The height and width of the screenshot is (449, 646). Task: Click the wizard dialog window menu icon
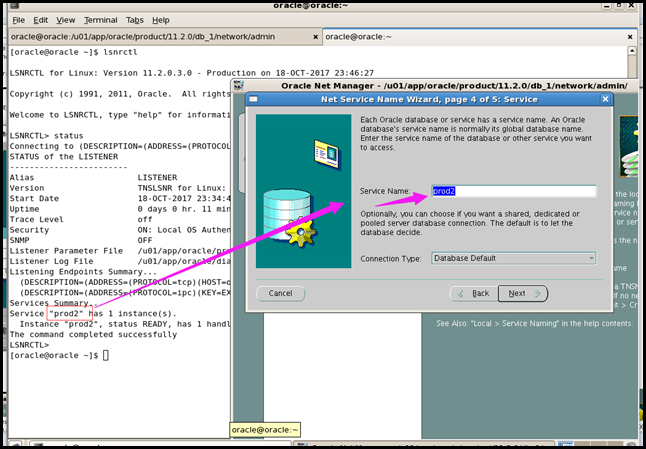(x=253, y=99)
